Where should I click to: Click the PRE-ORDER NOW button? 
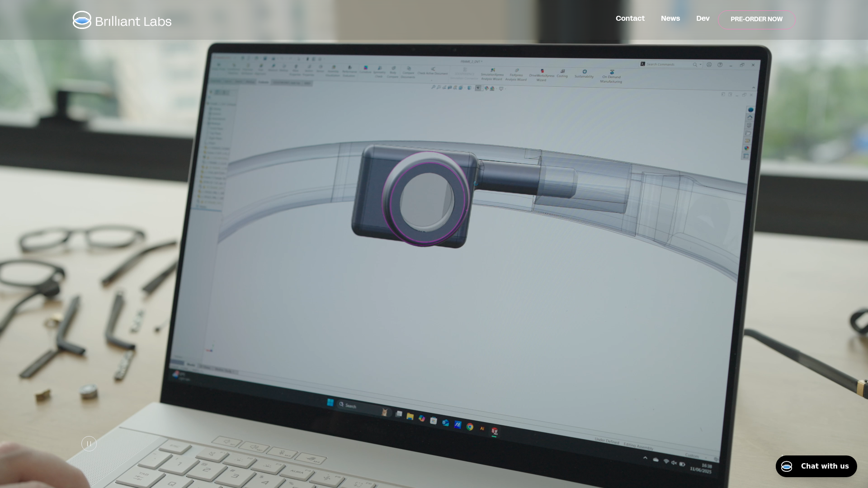tap(756, 19)
